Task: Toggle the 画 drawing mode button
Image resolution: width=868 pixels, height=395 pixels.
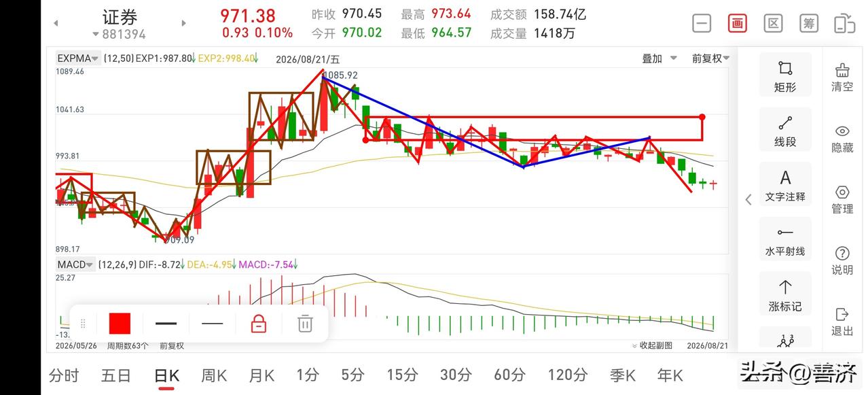Action: (x=738, y=23)
